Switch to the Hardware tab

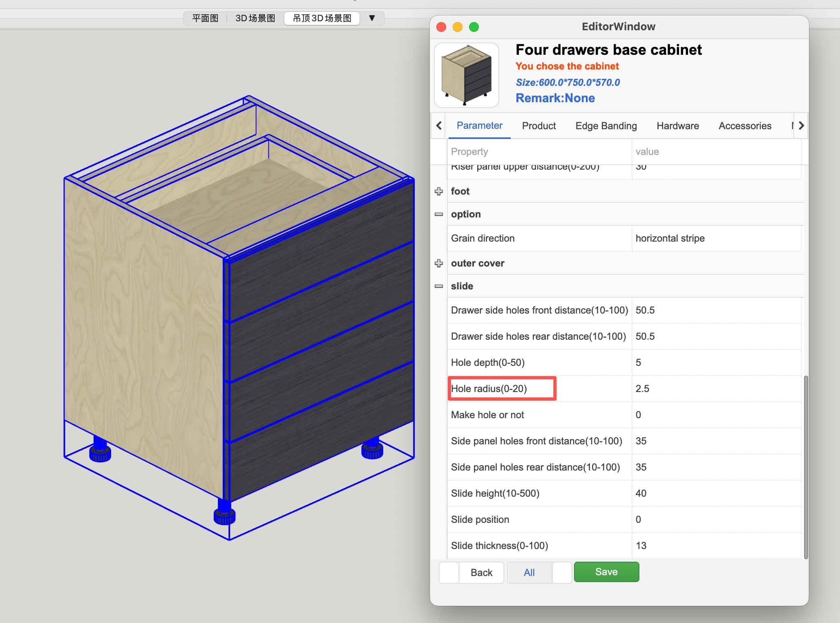pyautogui.click(x=677, y=125)
